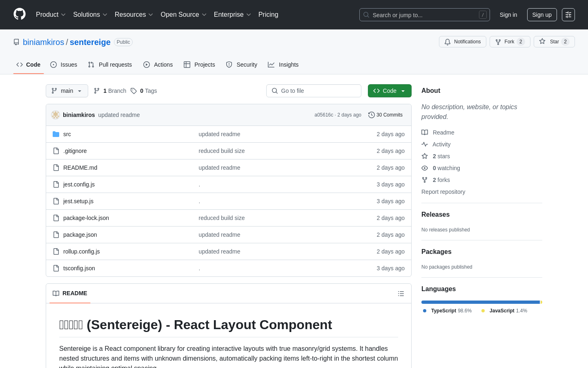Viewport: 588px width, 368px height.
Task: Open the tsconfig.json file
Action: pyautogui.click(x=79, y=268)
